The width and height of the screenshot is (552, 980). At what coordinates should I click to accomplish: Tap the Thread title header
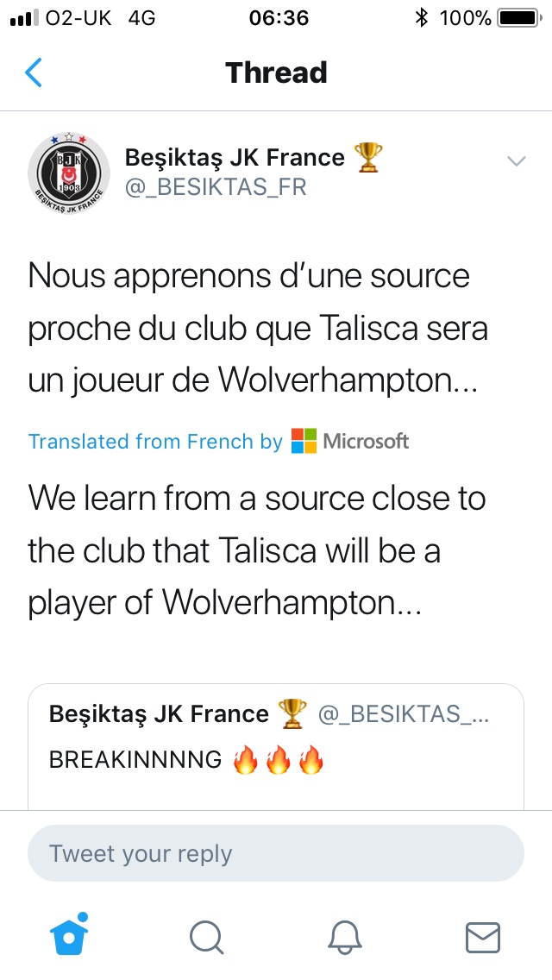point(276,72)
